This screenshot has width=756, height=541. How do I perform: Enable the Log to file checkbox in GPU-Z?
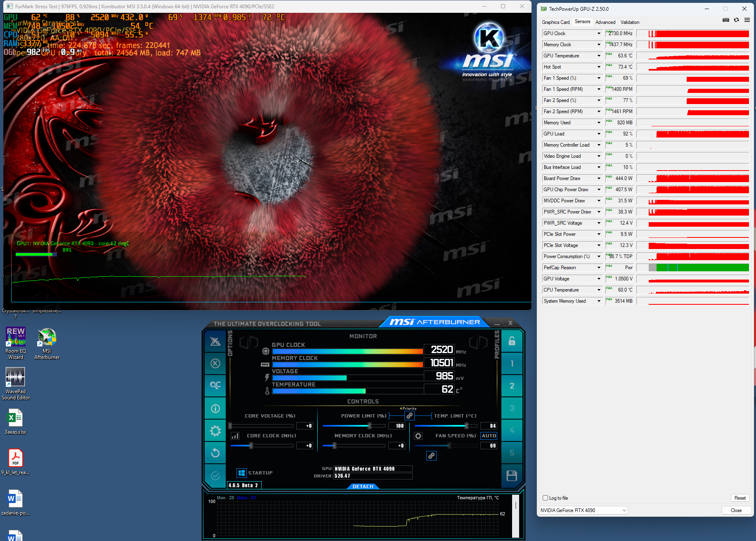pyautogui.click(x=545, y=498)
